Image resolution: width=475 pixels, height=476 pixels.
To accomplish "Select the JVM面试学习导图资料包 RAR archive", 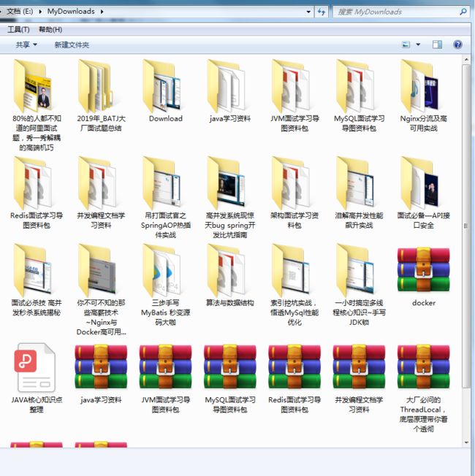I will point(165,367).
